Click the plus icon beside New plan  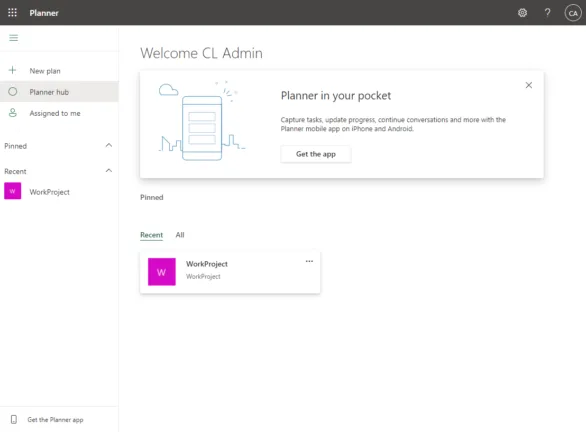click(x=12, y=70)
